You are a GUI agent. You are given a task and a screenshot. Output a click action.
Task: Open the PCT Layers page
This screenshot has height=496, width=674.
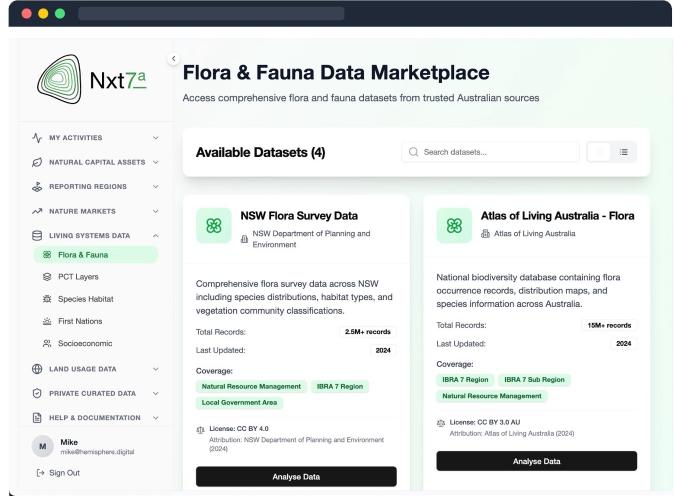click(96, 277)
